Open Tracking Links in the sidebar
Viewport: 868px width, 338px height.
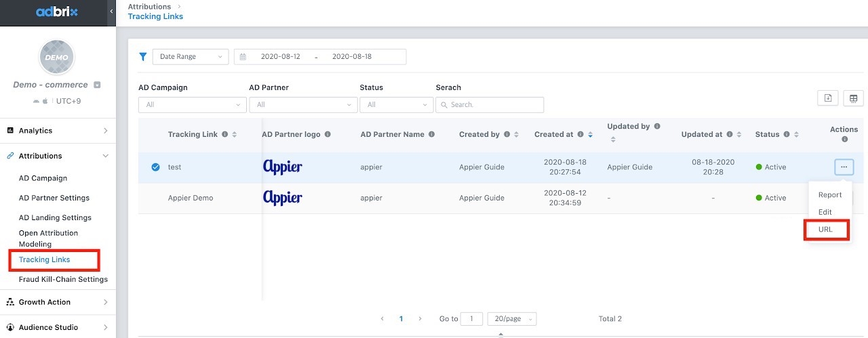tap(45, 260)
